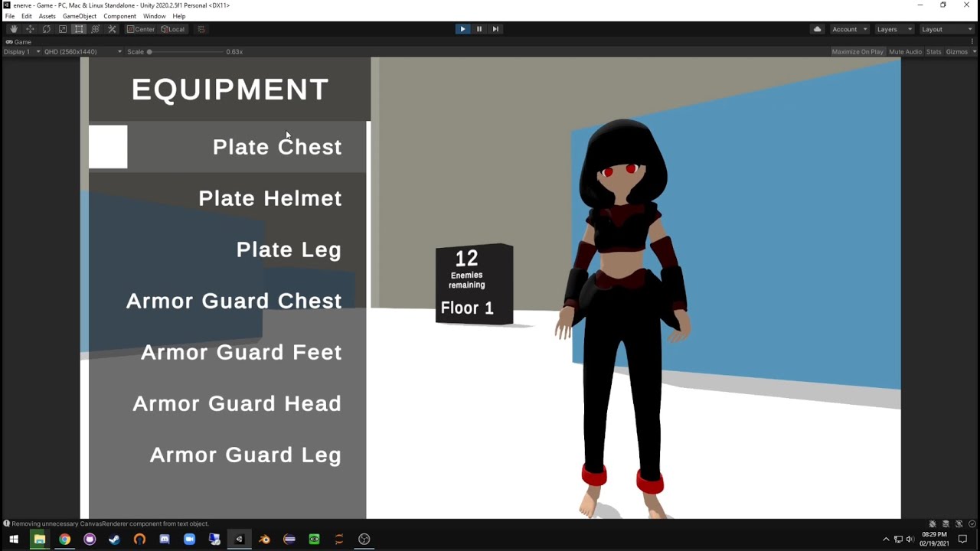Choose Armor Guard Chest item

tap(227, 301)
